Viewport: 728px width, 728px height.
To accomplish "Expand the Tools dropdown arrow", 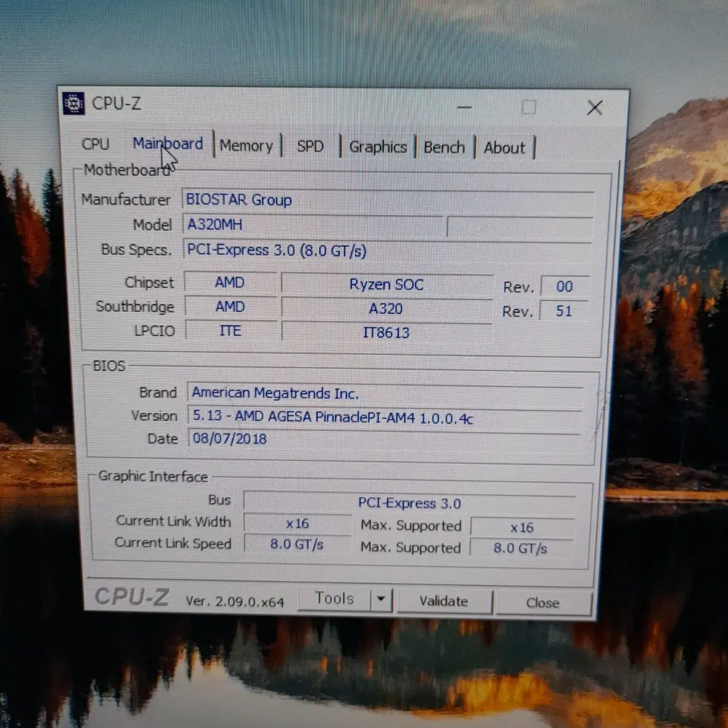I will 381,599.
